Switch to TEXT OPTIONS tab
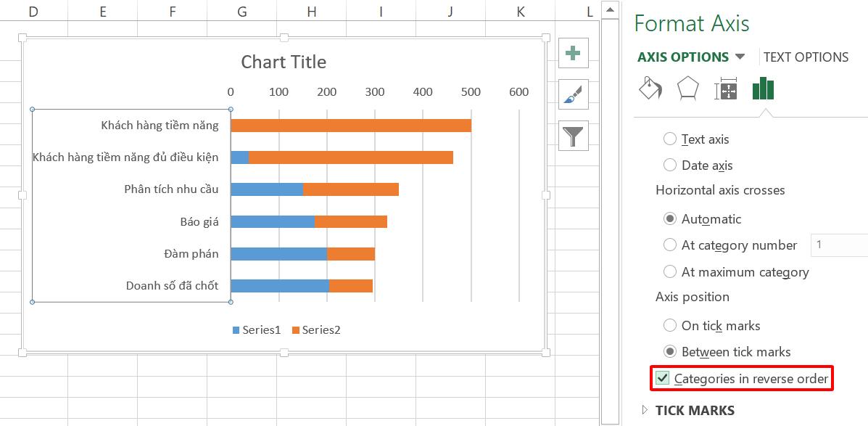The height and width of the screenshot is (426, 868). pos(806,57)
